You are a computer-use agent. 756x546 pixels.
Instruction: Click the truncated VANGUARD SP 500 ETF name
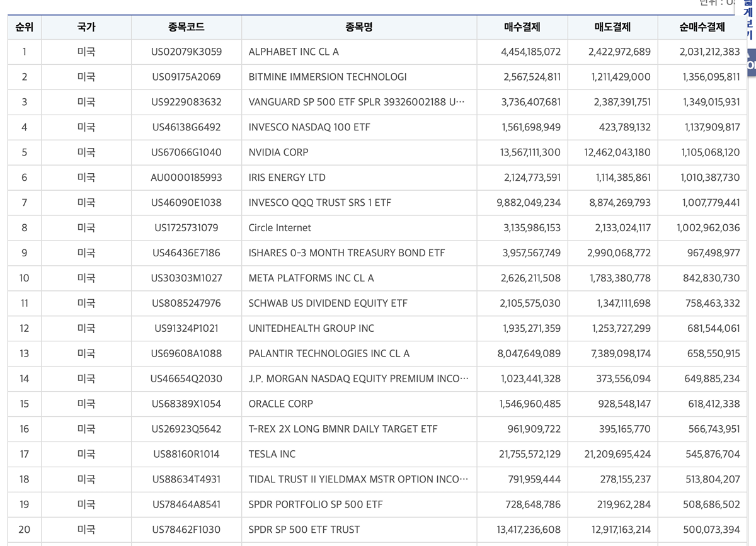pyautogui.click(x=358, y=102)
